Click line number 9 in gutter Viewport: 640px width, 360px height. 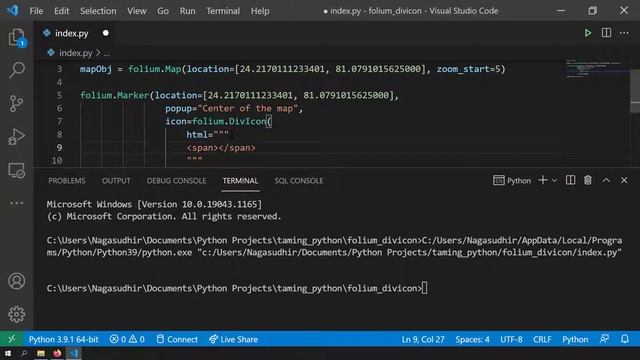click(x=59, y=148)
